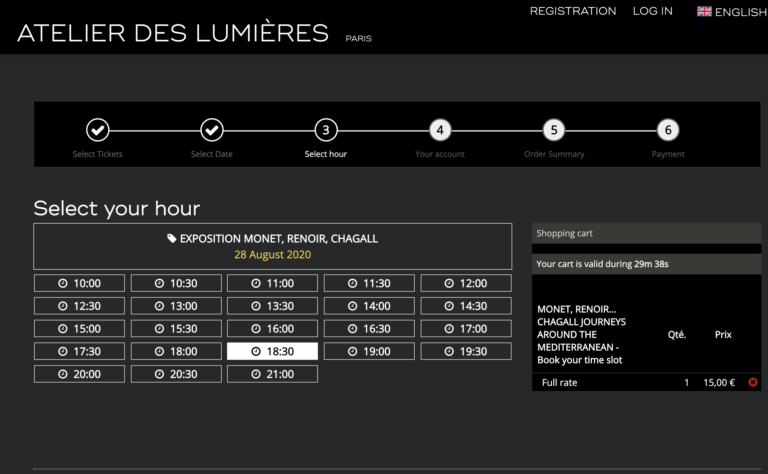768x474 pixels.
Task: Pick the 15:00 time slot
Action: 79,329
